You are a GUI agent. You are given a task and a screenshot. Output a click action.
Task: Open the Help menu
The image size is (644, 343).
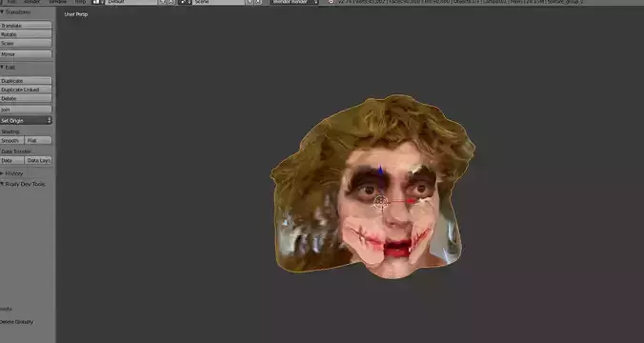tap(80, 2)
